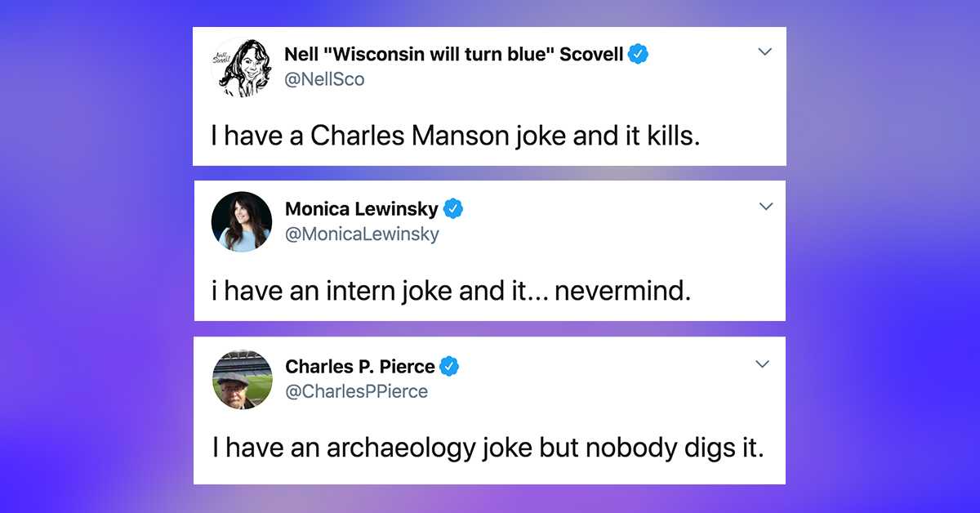Visit the @MonicaLewinsky handle

coord(362,234)
